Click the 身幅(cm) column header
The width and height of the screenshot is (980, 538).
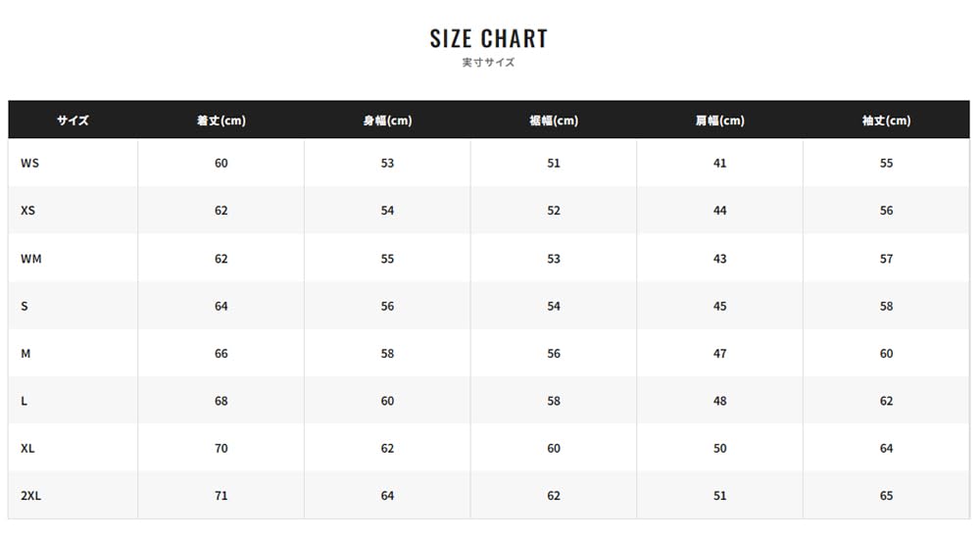[387, 121]
